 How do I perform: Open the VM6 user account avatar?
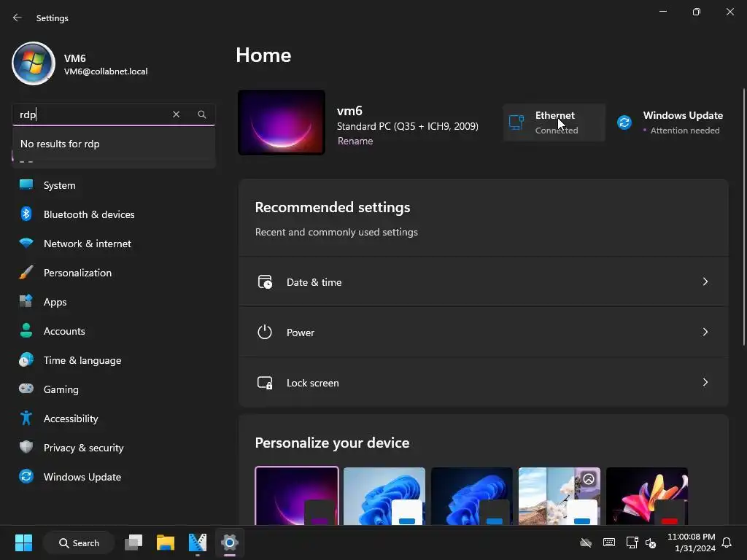coord(34,63)
